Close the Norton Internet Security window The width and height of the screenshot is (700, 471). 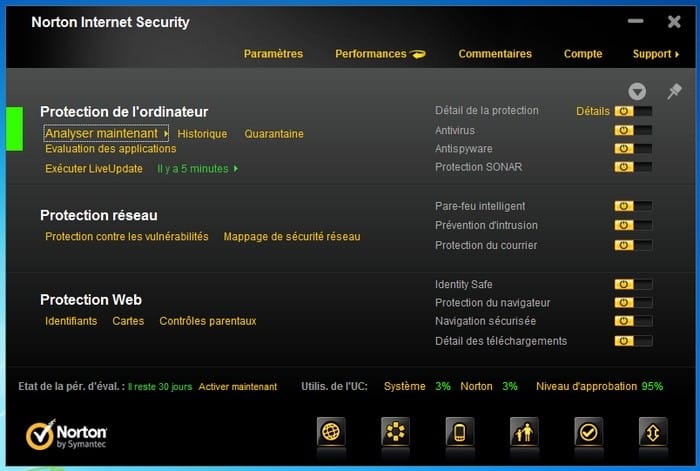coord(674,21)
